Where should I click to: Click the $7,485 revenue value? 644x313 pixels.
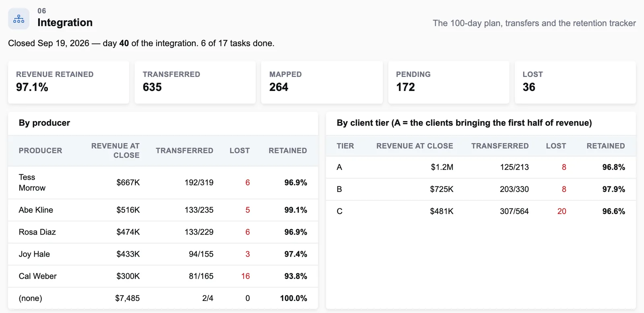(x=127, y=298)
